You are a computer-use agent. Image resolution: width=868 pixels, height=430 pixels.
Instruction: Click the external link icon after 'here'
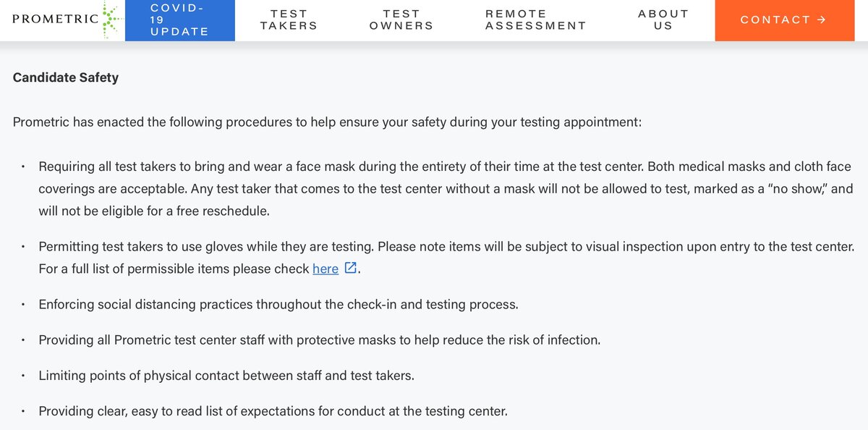click(x=350, y=268)
